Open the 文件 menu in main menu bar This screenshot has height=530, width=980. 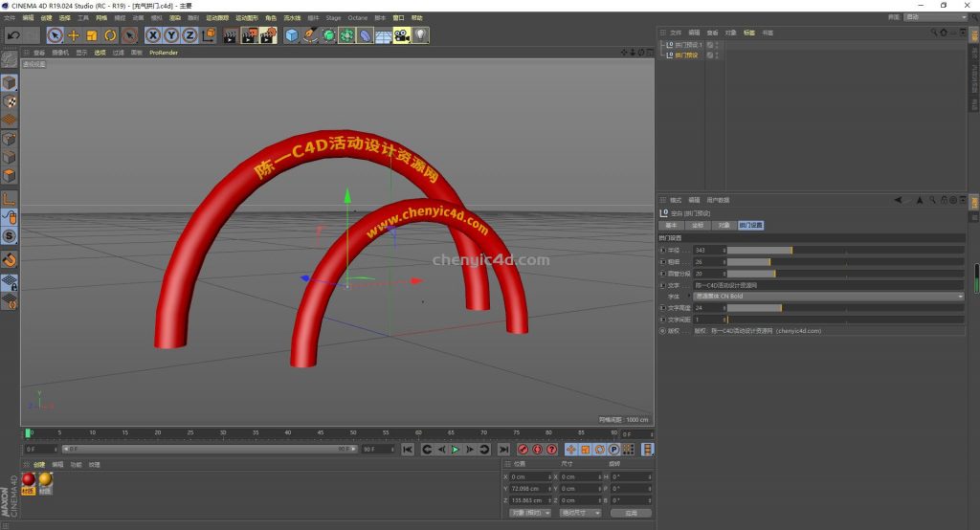click(10, 18)
